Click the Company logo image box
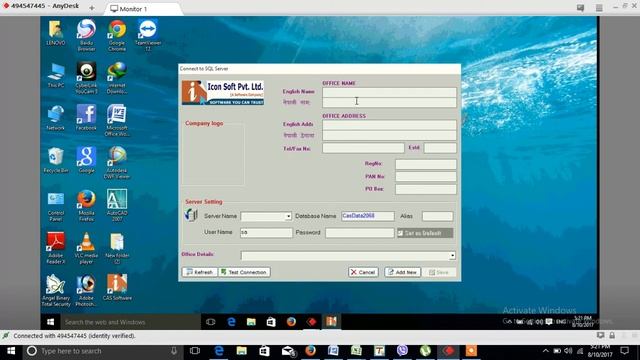Viewport: 640px width, 360px height. pyautogui.click(x=213, y=154)
